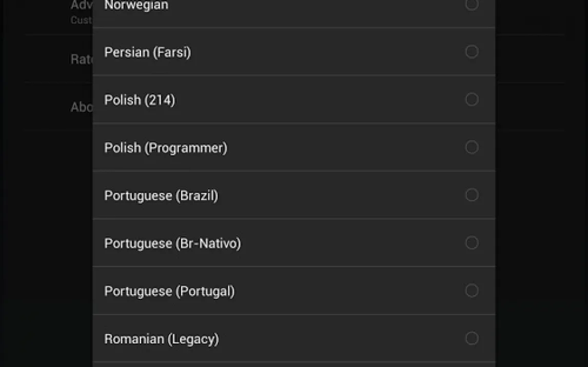This screenshot has height=367, width=588.
Task: Enable the Portuguese (Brazil) radio button
Action: [472, 195]
